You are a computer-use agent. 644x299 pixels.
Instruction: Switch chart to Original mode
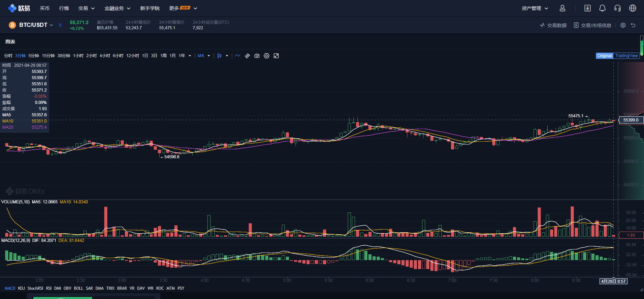(x=604, y=56)
